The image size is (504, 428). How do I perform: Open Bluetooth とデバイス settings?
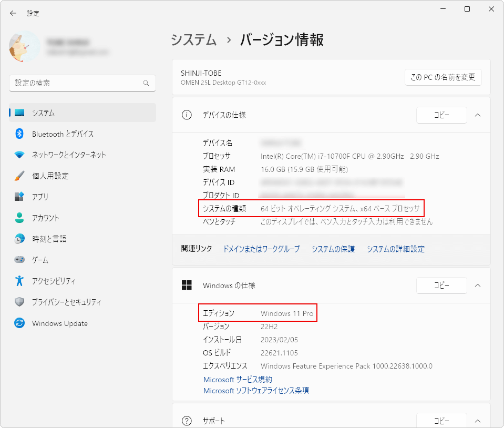[x=83, y=134]
